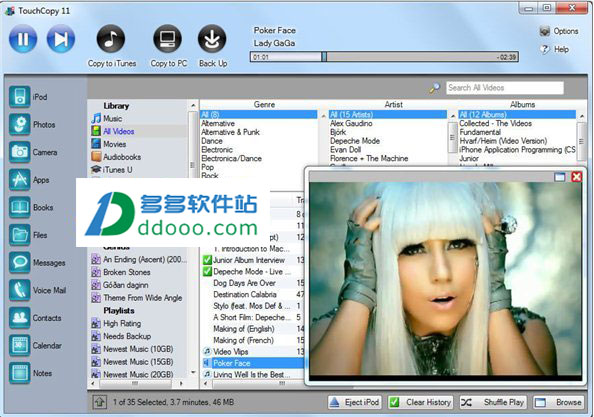Open the Files section
The width and height of the screenshot is (594, 417).
click(x=20, y=235)
